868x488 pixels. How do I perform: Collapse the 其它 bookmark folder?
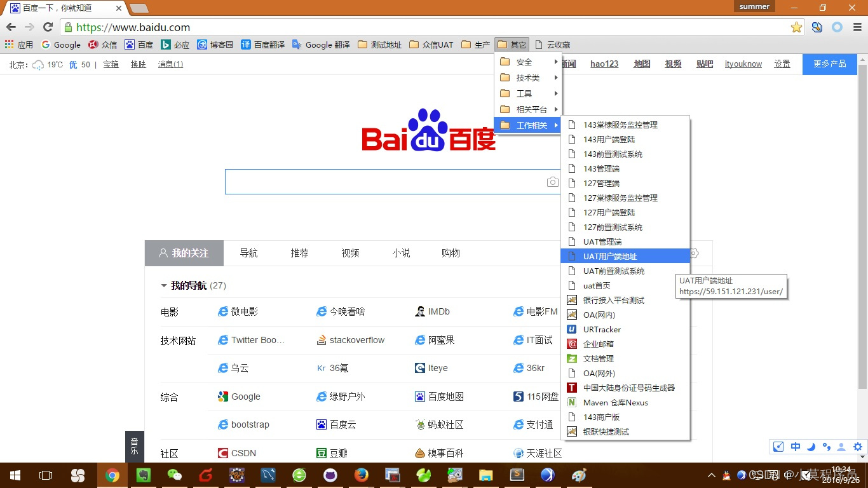(x=512, y=44)
